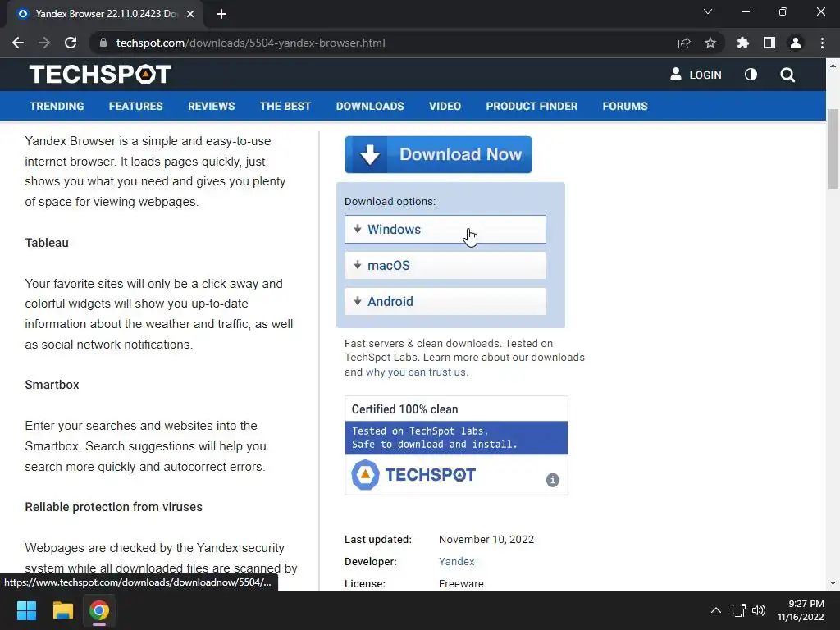Viewport: 840px width, 630px height.
Task: Open the FEATURES menu
Action: coord(135,106)
